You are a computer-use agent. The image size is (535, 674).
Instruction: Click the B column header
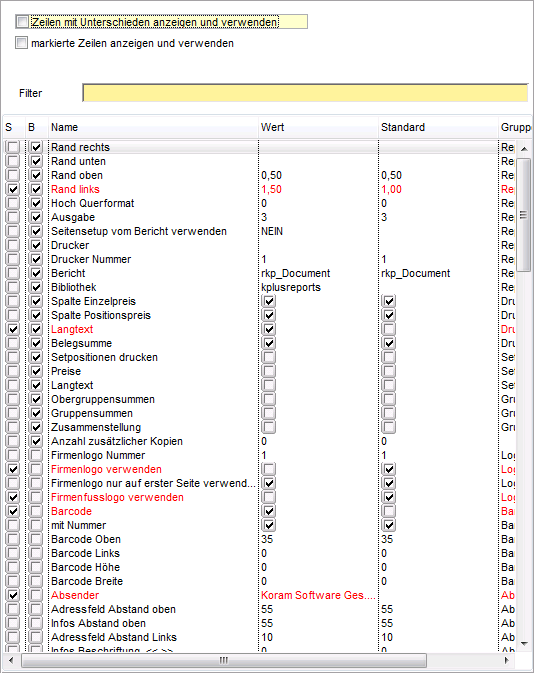pos(37,127)
